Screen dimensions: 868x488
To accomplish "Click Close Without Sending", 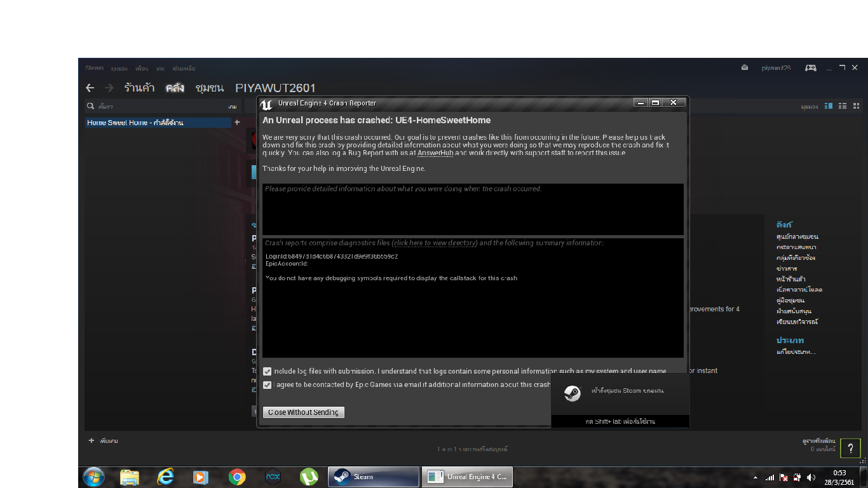I will (x=304, y=412).
